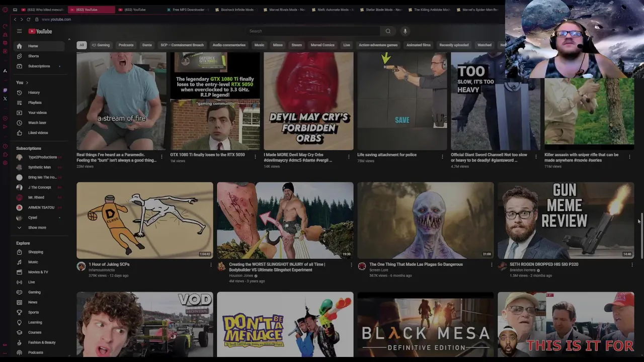
Task: Go back with the browser back arrow
Action: (x=15, y=19)
